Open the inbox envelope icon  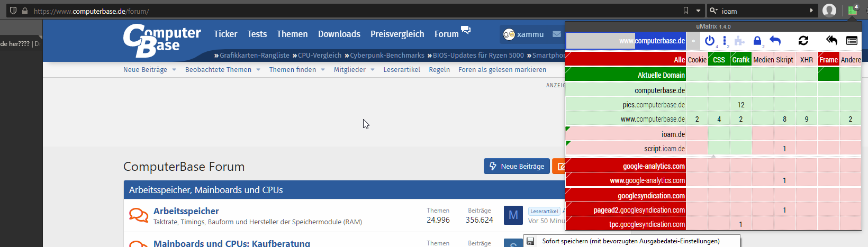[x=556, y=34]
